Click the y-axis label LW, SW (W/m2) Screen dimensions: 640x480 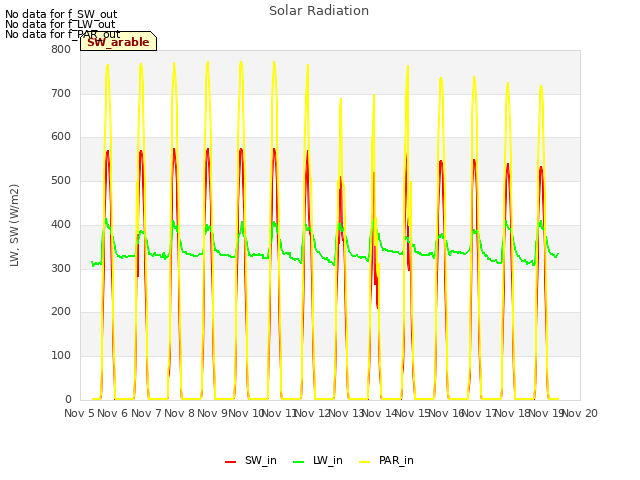[14, 225]
